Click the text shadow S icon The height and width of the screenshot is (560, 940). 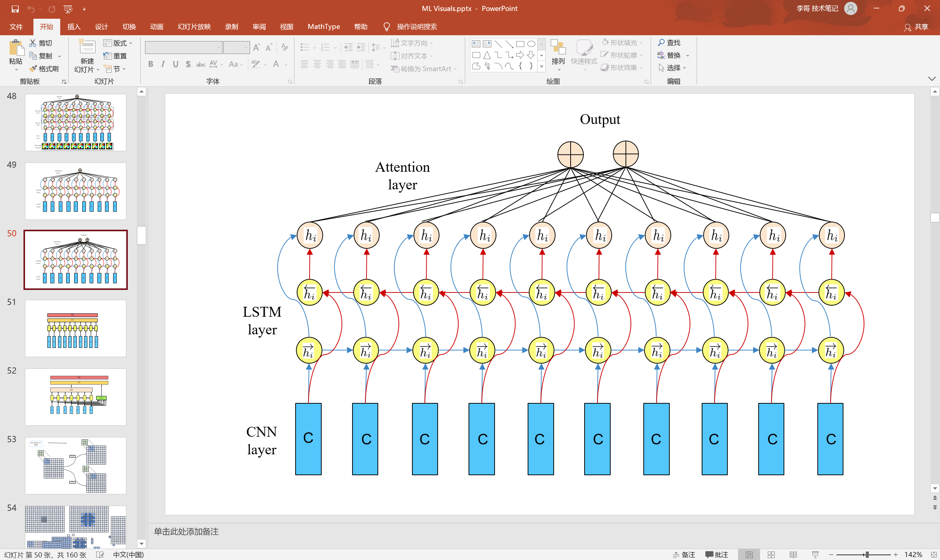tap(188, 64)
